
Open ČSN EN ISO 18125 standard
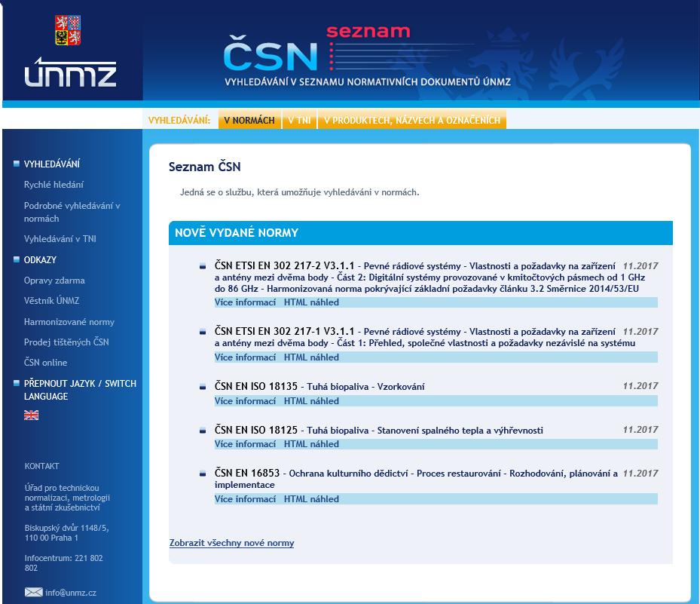pos(255,431)
